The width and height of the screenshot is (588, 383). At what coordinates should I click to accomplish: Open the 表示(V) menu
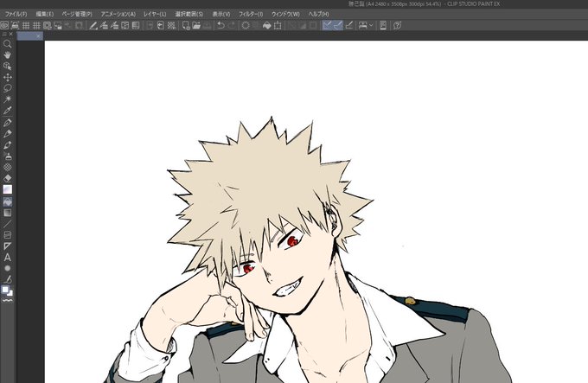(x=220, y=14)
